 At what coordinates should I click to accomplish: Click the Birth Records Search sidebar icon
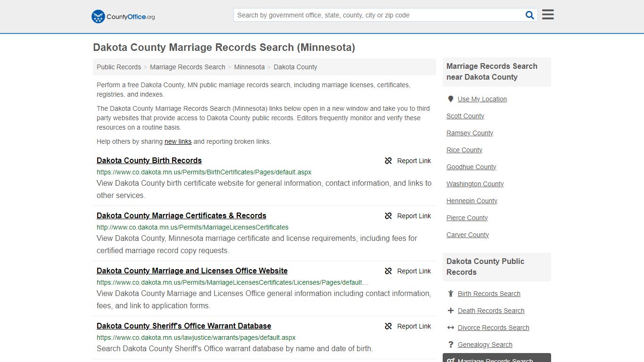(451, 294)
